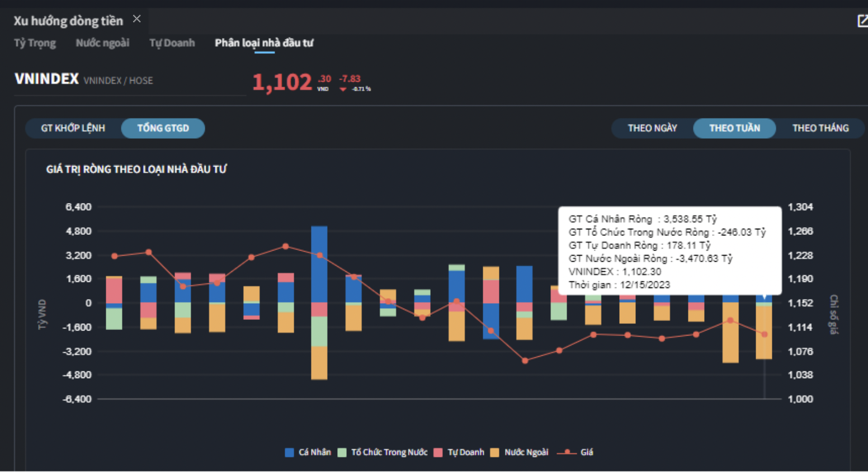Click the blue Cá Nhân legend square
Screen dimensions: 868x472
289,452
